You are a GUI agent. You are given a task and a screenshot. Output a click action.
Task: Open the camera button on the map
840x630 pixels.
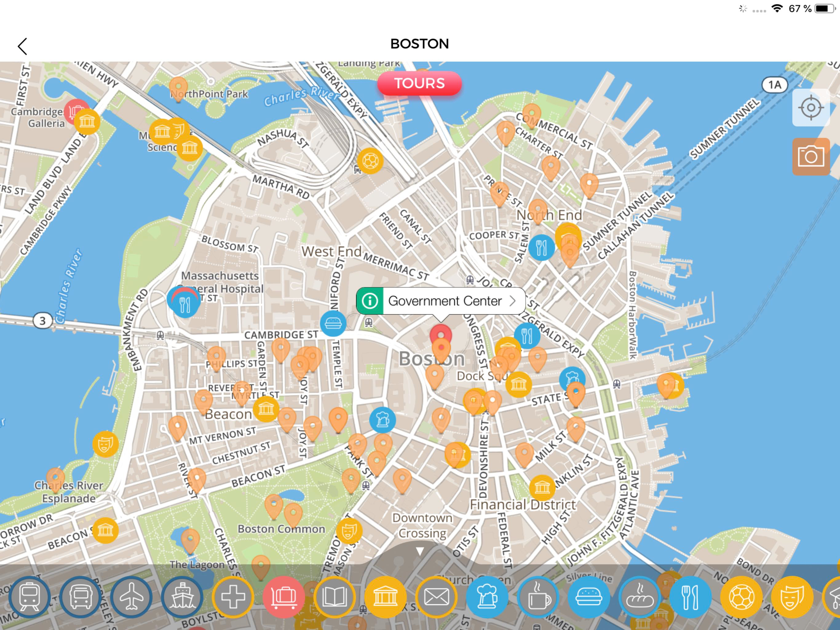point(811,157)
